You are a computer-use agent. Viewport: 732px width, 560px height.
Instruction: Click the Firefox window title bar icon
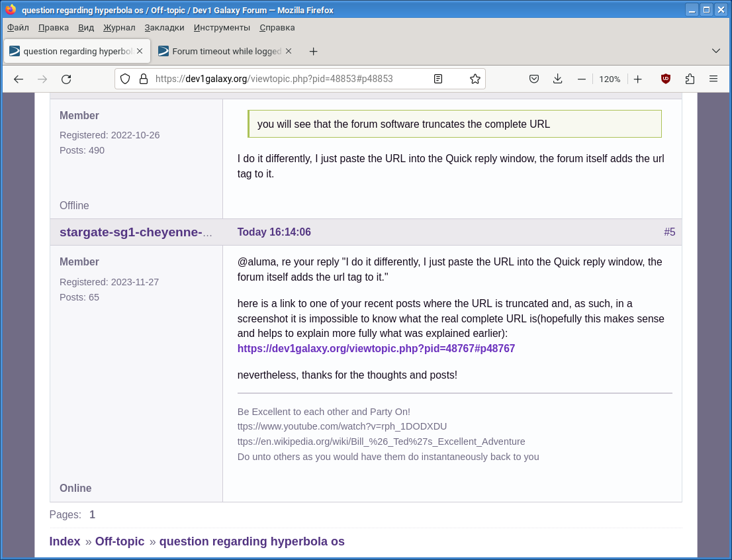(11, 10)
